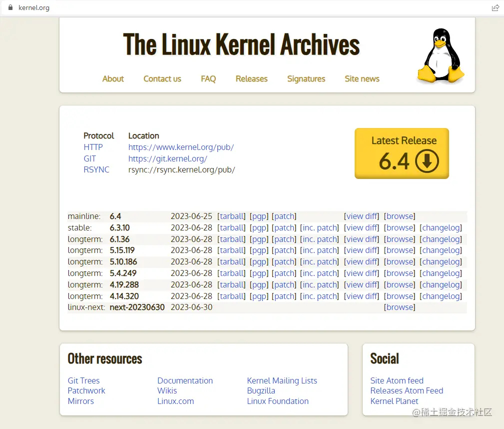This screenshot has height=429, width=504.
Task: Open changelog for longterm 5.15.119
Action: coord(441,250)
